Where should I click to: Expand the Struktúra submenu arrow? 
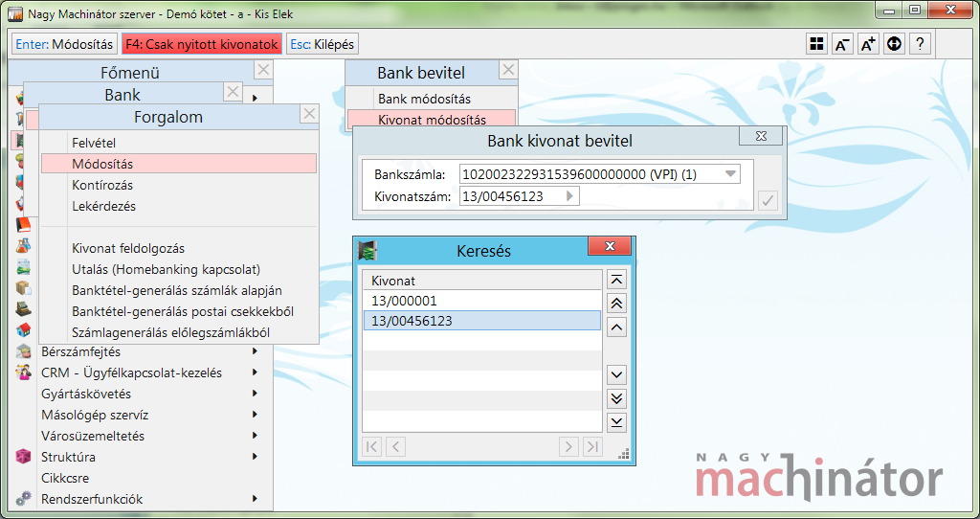255,457
